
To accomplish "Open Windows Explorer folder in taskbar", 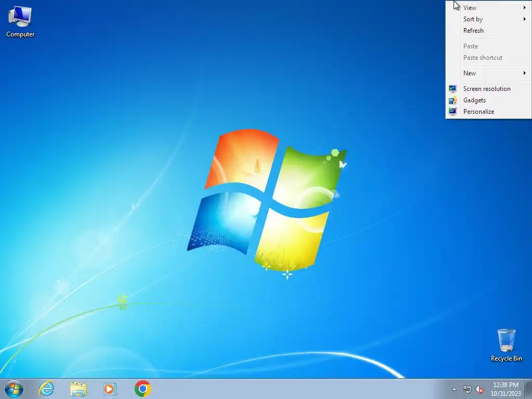I will [78, 389].
